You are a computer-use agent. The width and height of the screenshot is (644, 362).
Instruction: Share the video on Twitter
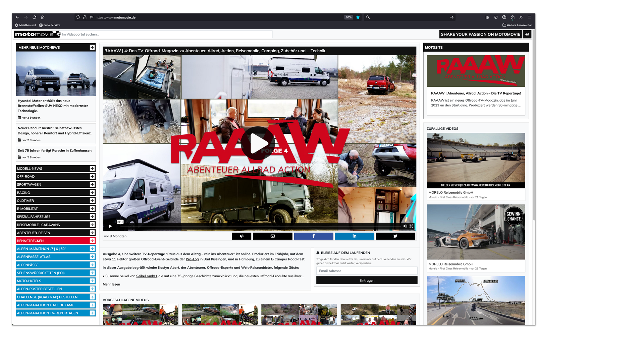395,236
